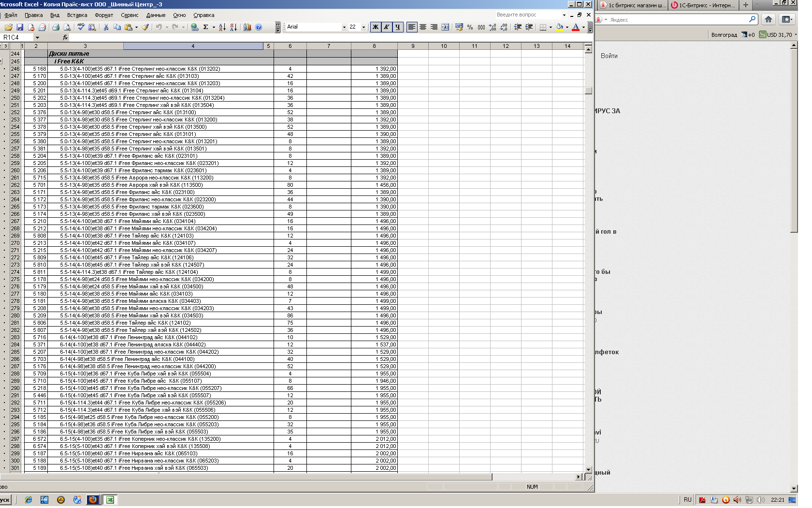Increase decimal places icon
Viewport: 812px width, 508px height.
tap(493, 27)
